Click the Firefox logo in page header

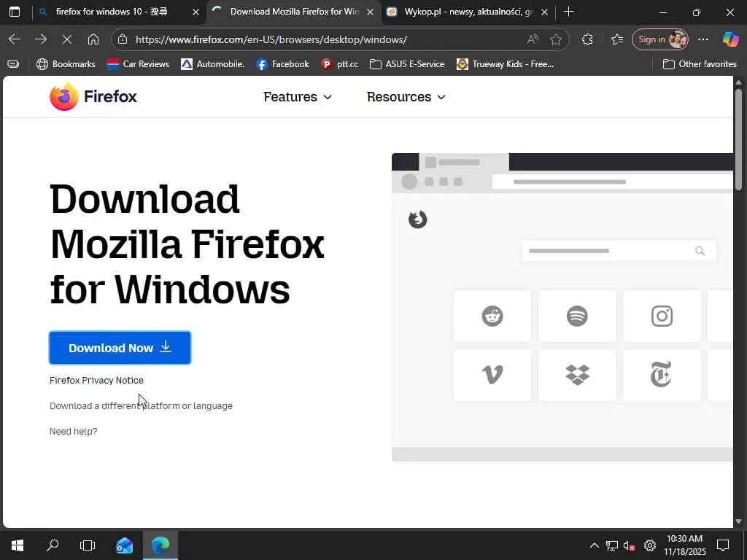coord(93,97)
